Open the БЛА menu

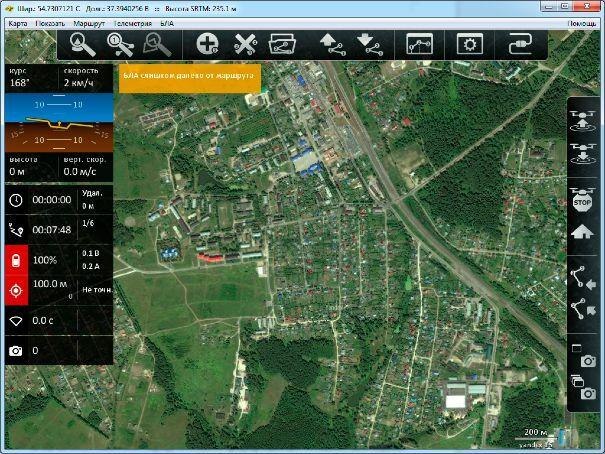[167, 24]
